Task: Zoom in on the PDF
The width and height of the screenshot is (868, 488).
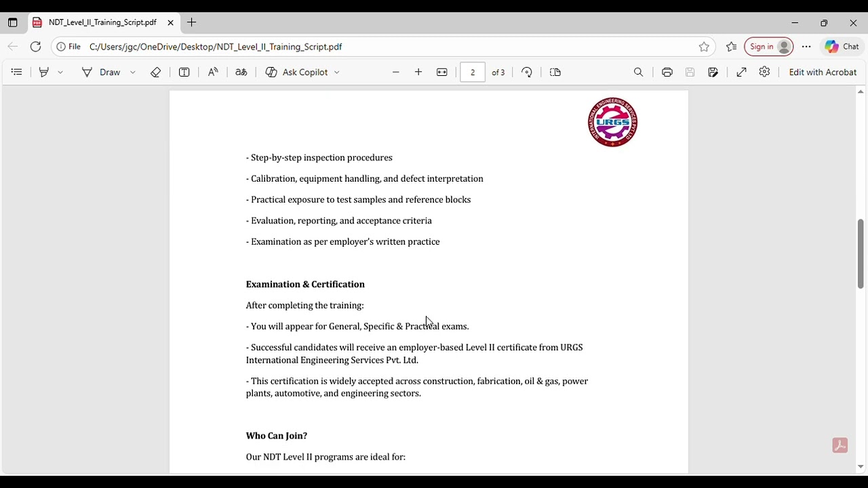Action: pos(418,72)
